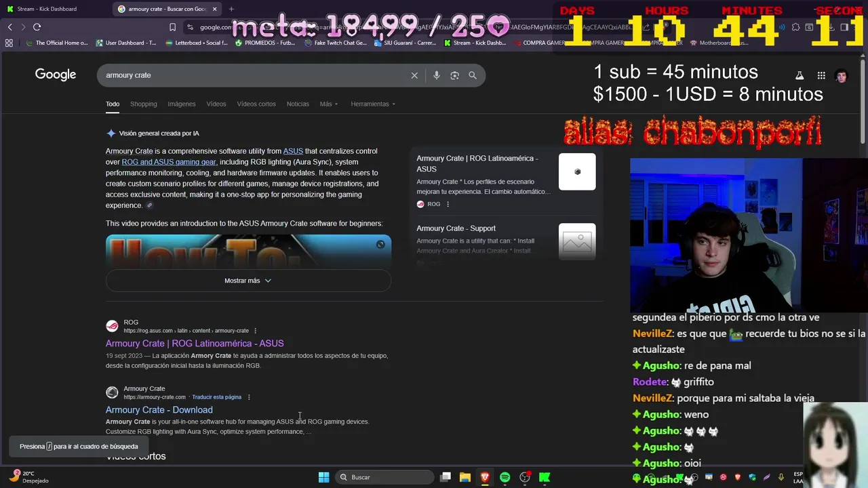
Task: Open the Google apps grid
Action: click(821, 76)
